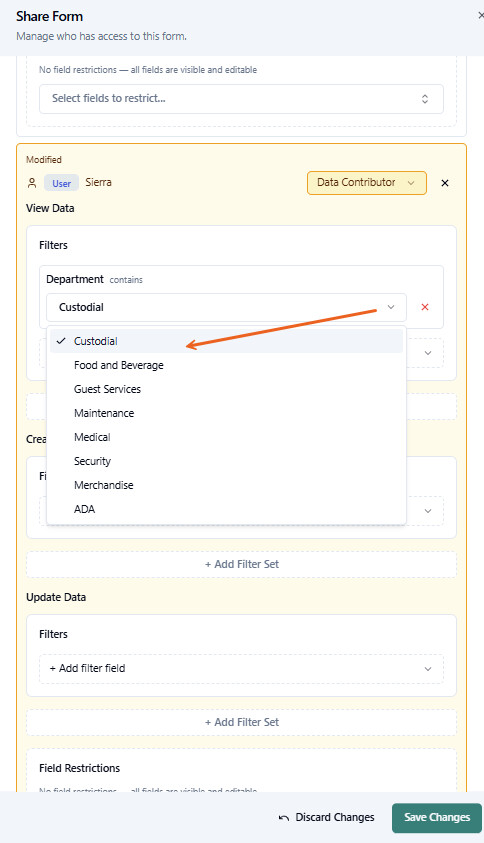The image size is (484, 843).
Task: Collapse the Custodial department dropdown chevron
Action: coord(391,307)
